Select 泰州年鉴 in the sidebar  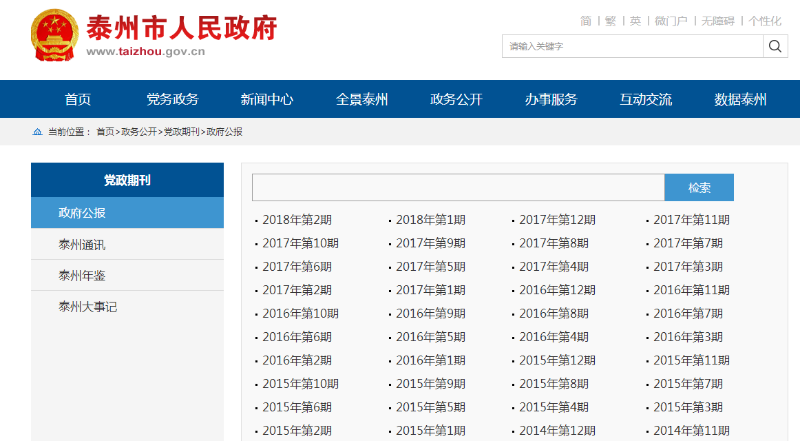tap(82, 276)
